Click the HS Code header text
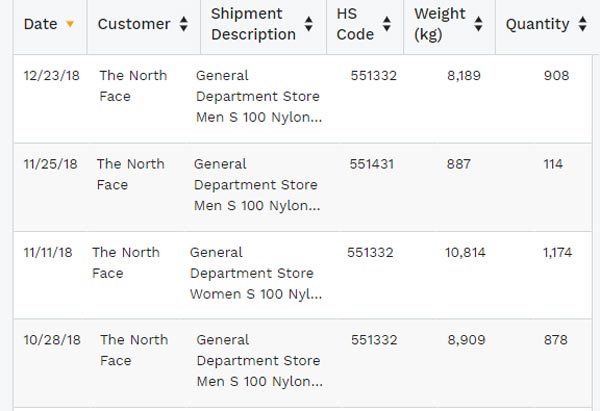 (356, 25)
